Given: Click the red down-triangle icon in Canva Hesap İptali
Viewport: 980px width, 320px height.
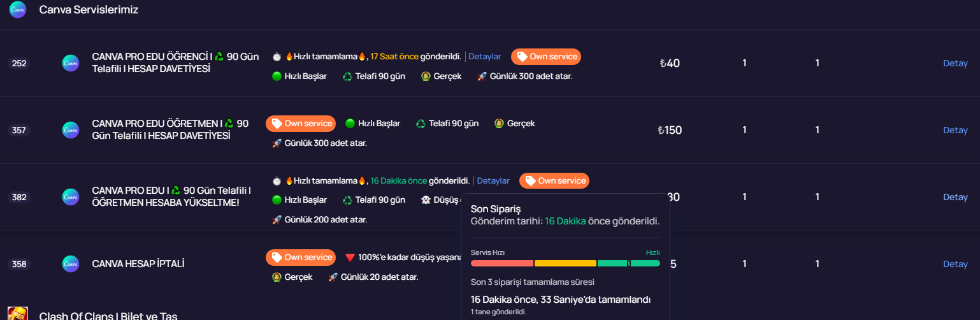Looking at the screenshot, I should pos(350,258).
